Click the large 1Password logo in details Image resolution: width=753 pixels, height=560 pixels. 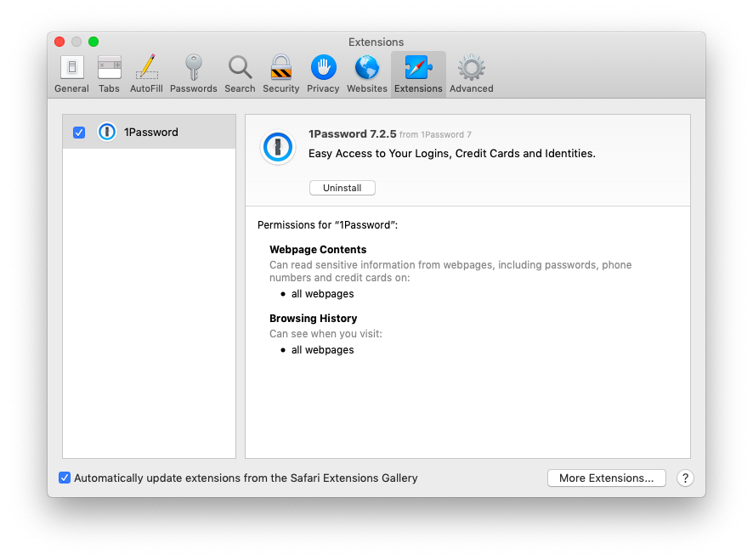pos(278,147)
